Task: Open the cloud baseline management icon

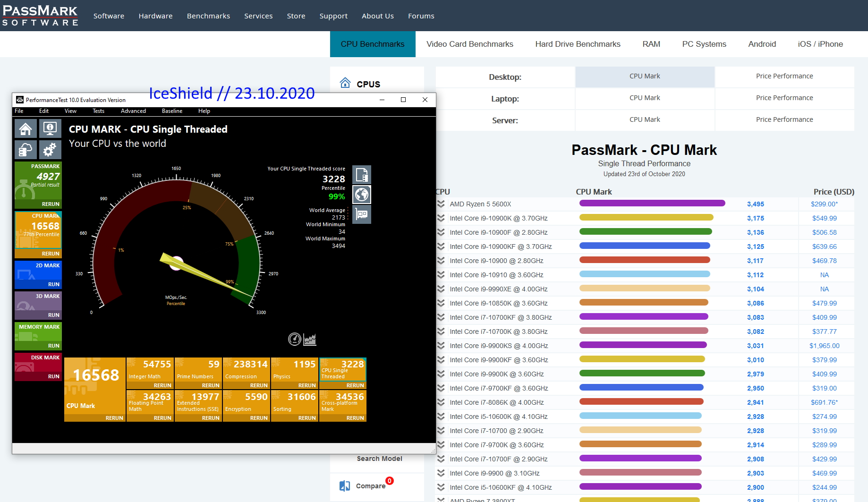Action: tap(26, 150)
